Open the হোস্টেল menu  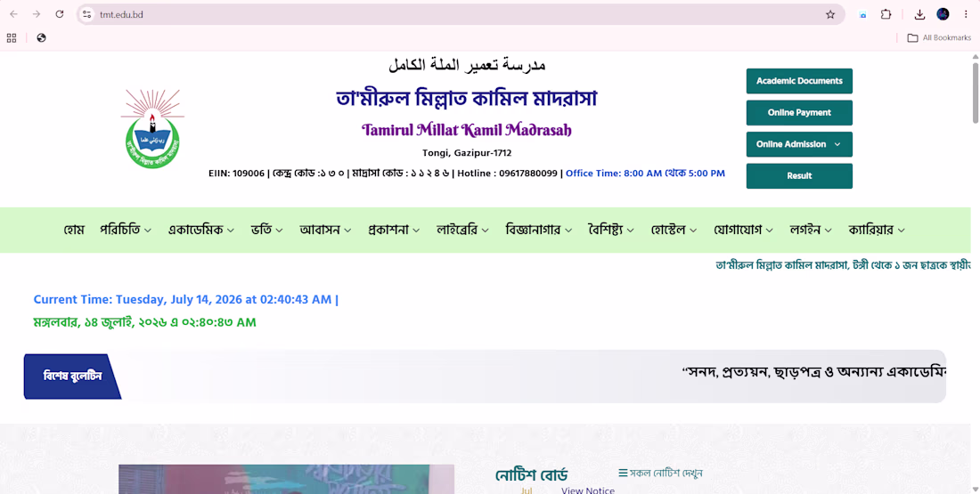pyautogui.click(x=674, y=230)
